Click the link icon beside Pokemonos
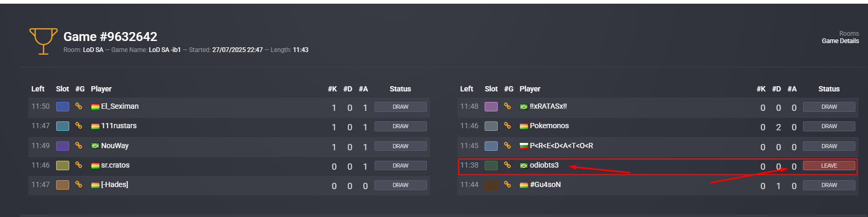 click(507, 126)
